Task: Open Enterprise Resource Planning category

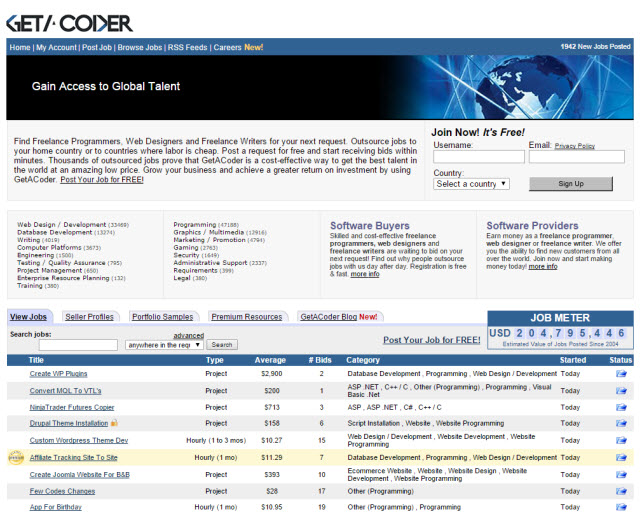Action: tap(63, 278)
